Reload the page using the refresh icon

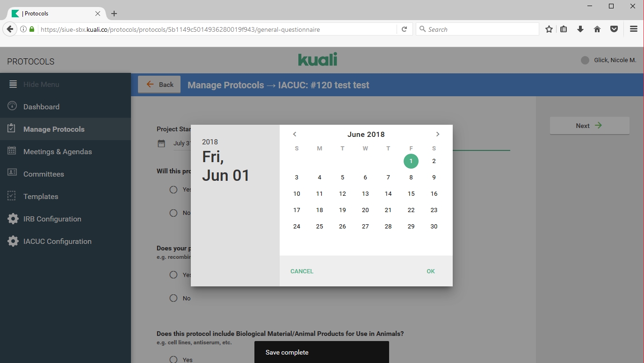(405, 29)
